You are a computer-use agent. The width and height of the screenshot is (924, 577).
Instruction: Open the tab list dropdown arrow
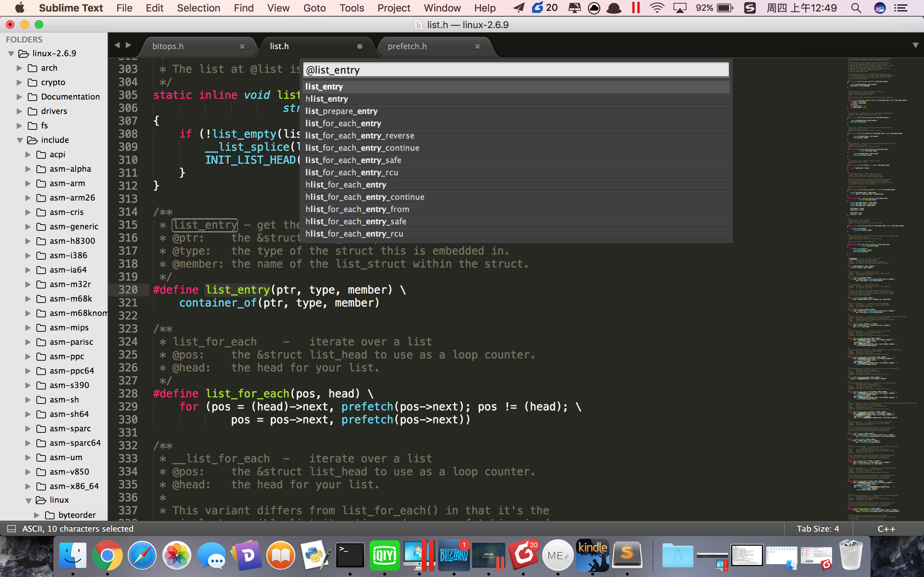[x=915, y=45]
